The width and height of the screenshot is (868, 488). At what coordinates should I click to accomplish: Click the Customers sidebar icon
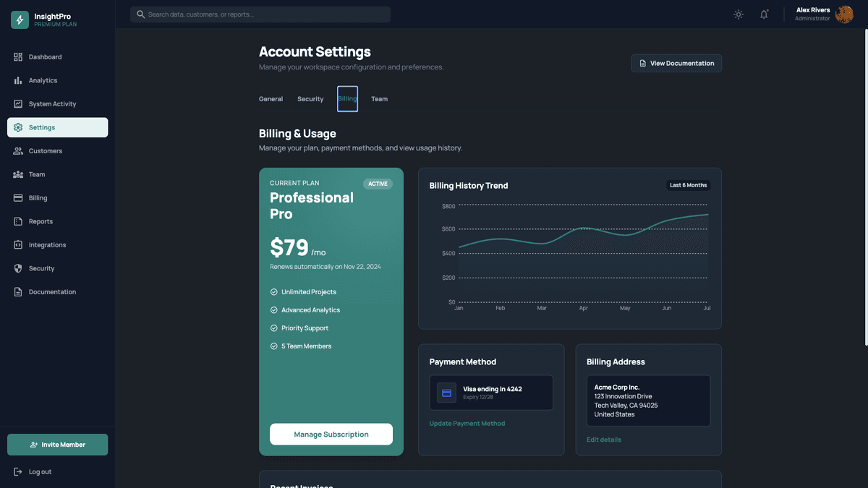click(x=17, y=150)
